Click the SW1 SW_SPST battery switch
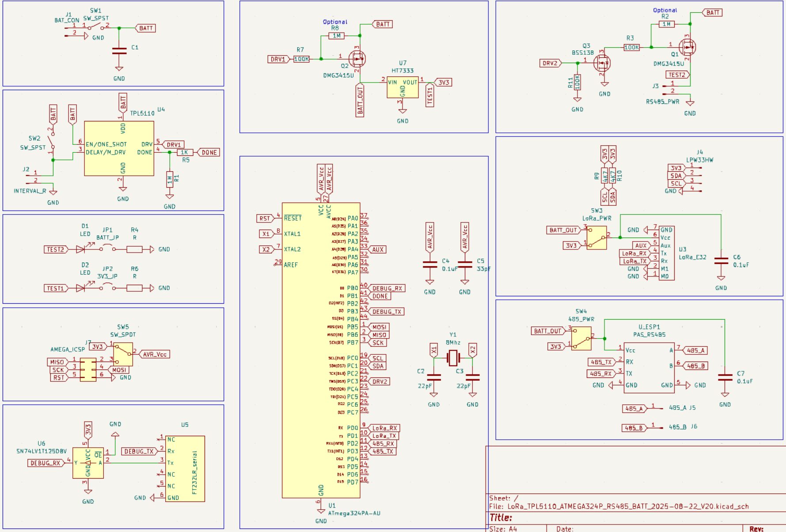 pos(96,27)
